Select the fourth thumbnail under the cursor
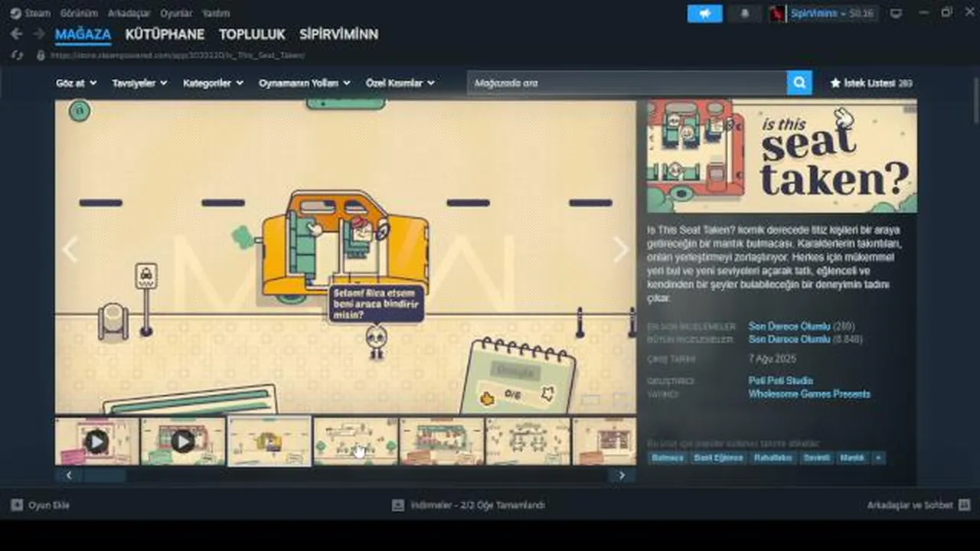Image resolution: width=980 pixels, height=551 pixels. pyautogui.click(x=355, y=441)
